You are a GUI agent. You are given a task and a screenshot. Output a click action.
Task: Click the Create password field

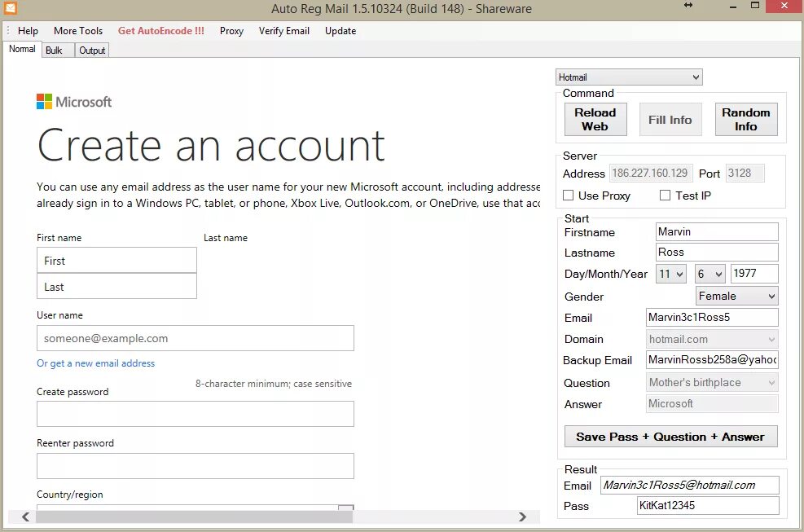[196, 414]
